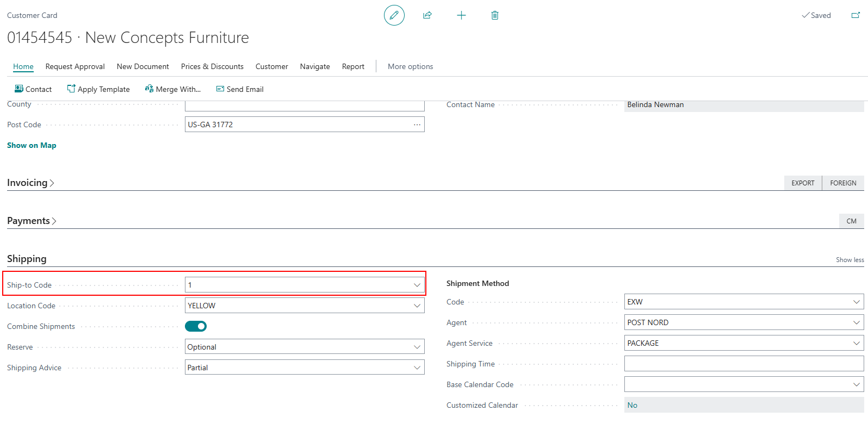Click the pencil edit icon
This screenshot has height=423, width=868.
pos(394,15)
